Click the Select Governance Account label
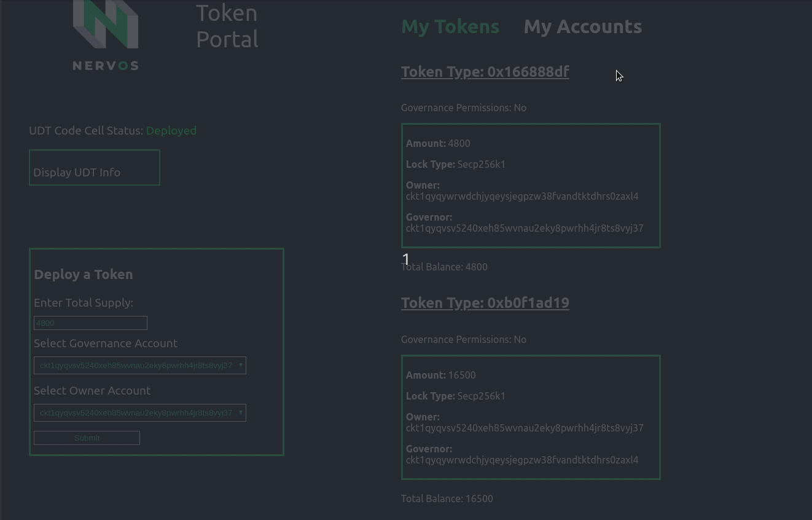This screenshot has width=812, height=520. point(106,343)
